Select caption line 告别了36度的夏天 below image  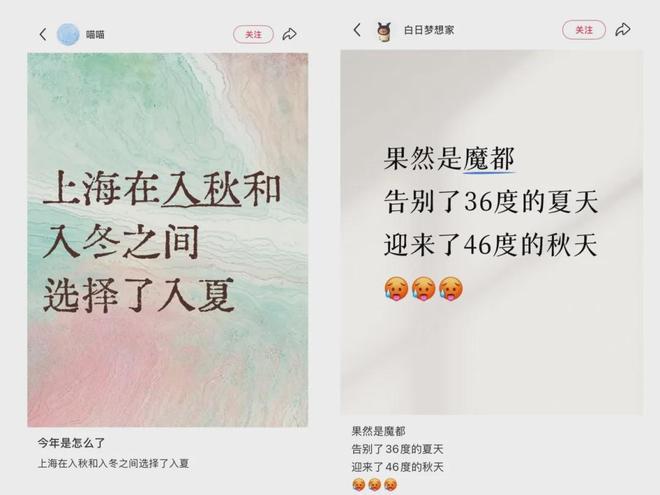click(x=397, y=449)
